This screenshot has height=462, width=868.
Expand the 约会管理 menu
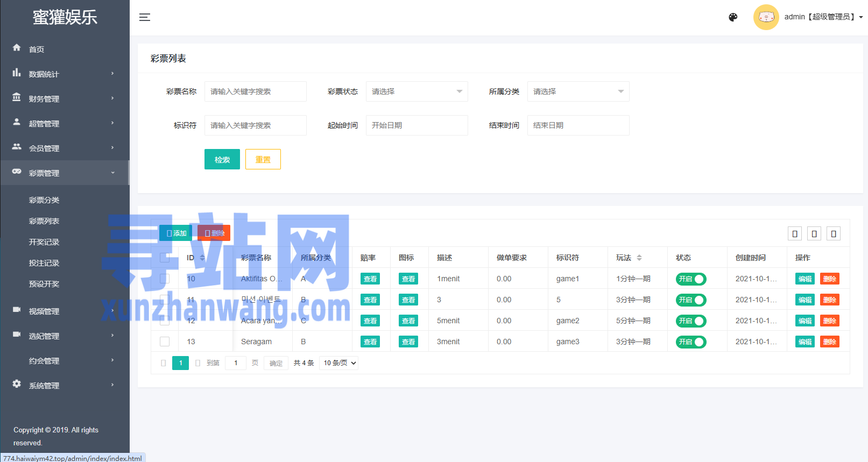[65, 360]
